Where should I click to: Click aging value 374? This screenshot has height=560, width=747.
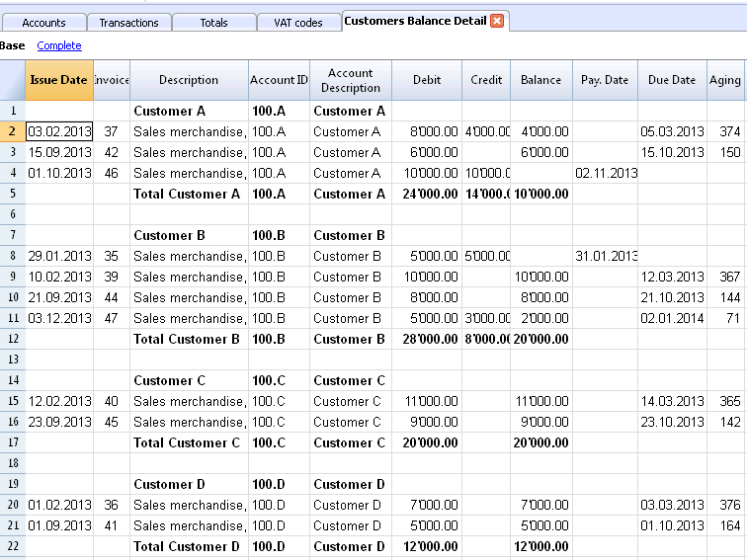(725, 131)
